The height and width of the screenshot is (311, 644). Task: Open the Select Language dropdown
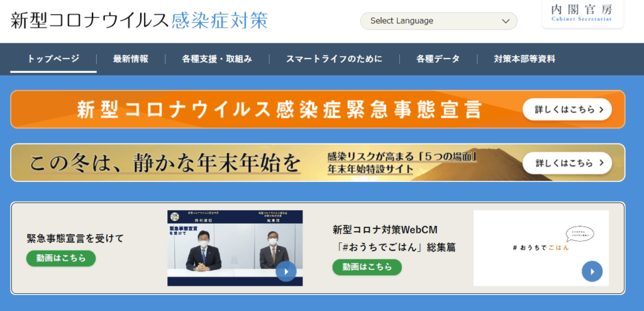tap(438, 21)
